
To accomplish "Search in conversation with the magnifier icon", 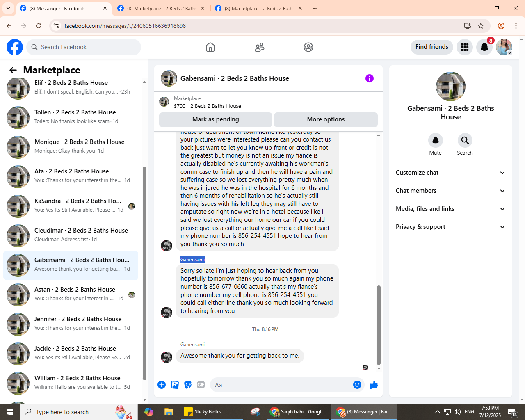I will (x=465, y=140).
